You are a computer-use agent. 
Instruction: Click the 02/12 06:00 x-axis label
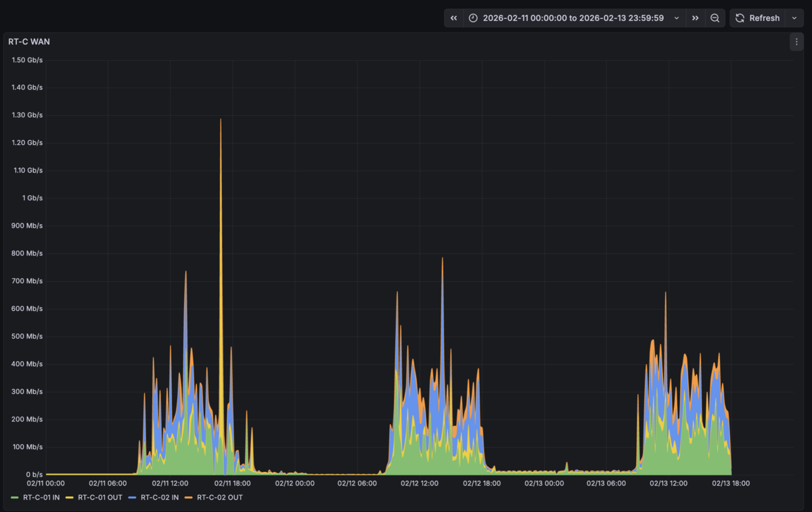357,484
